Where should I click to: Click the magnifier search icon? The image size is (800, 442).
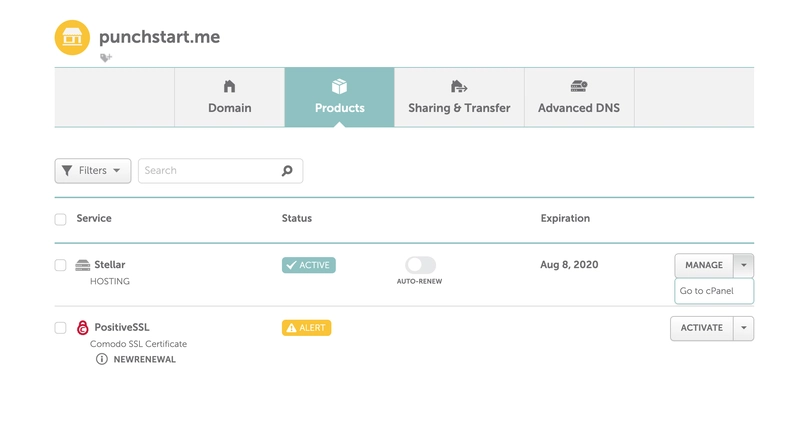tap(287, 170)
